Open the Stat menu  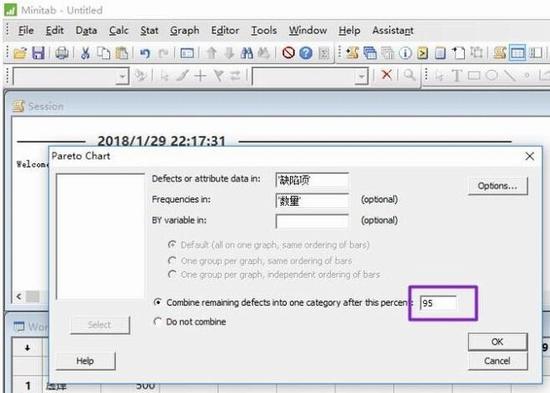point(149,31)
